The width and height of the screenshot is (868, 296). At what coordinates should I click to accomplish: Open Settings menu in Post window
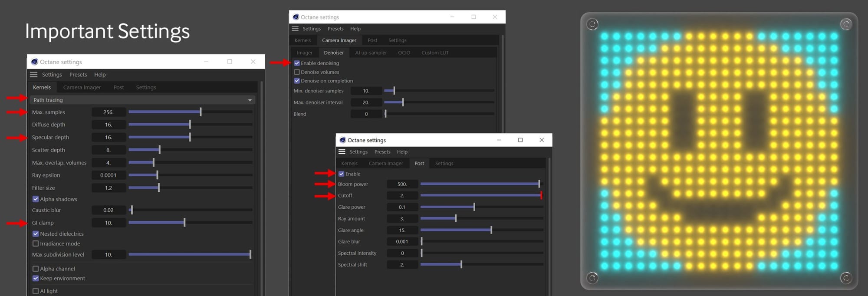click(358, 152)
